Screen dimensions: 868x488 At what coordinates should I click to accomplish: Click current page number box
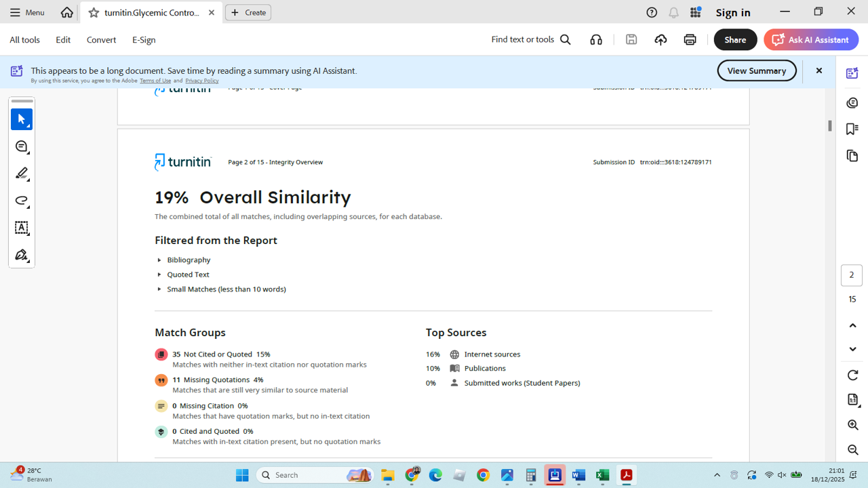(852, 275)
